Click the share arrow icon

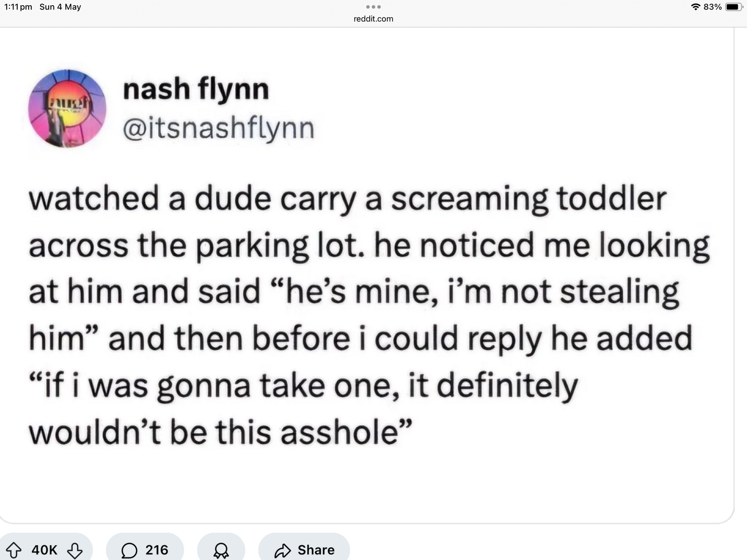tap(283, 550)
